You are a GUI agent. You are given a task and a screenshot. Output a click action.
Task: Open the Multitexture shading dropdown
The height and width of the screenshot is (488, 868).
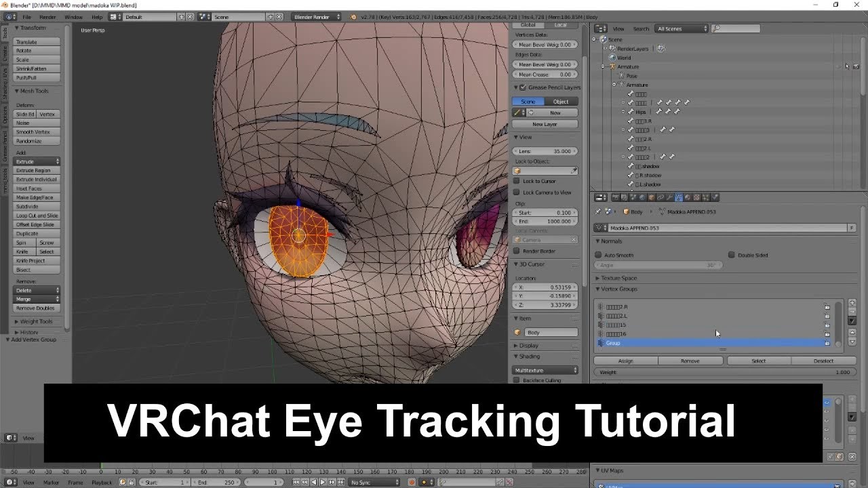click(546, 370)
